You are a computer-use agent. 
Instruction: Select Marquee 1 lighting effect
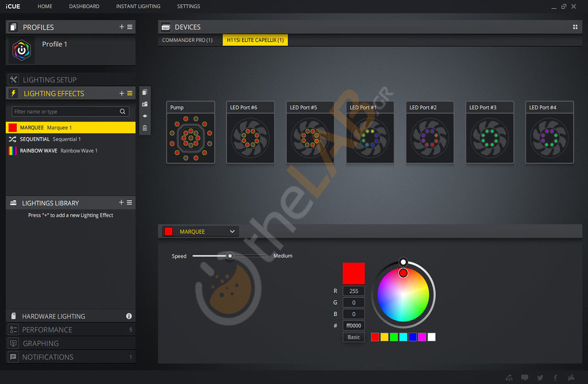pyautogui.click(x=71, y=128)
